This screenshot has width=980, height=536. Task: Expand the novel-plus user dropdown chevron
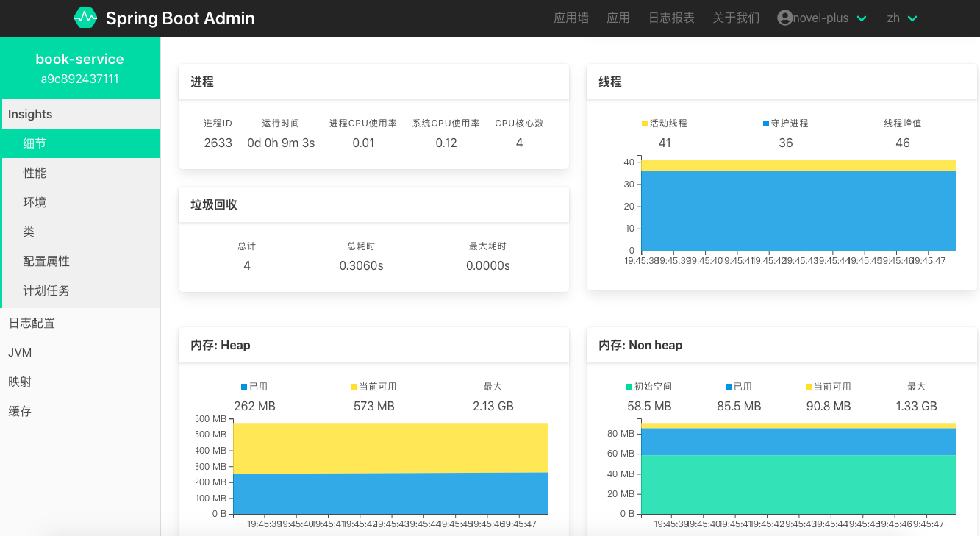(862, 18)
